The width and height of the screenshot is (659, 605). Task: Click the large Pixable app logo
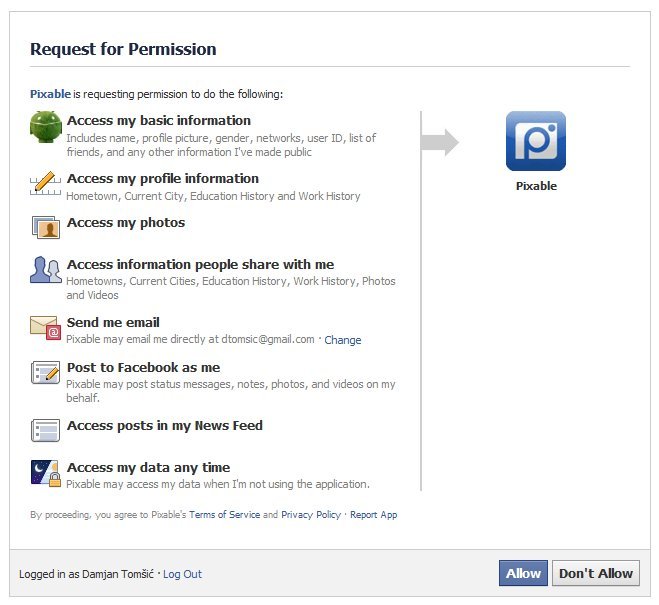click(536, 141)
